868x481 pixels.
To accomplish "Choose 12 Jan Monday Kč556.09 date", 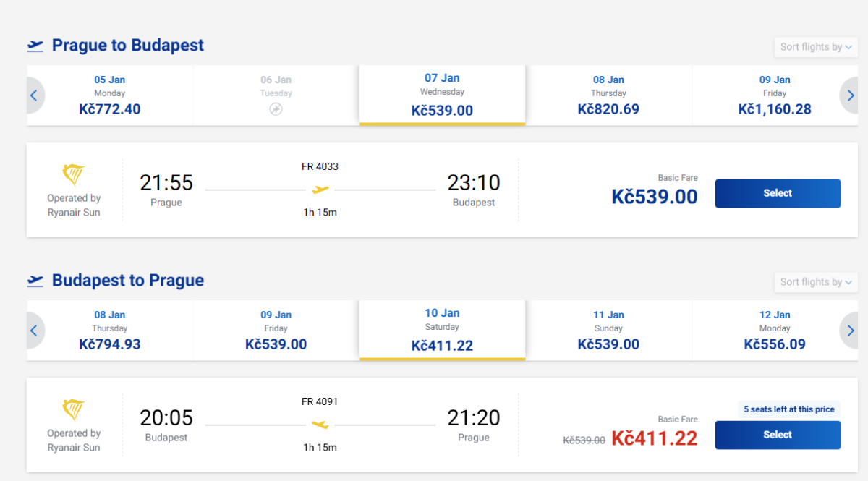I will [x=775, y=331].
